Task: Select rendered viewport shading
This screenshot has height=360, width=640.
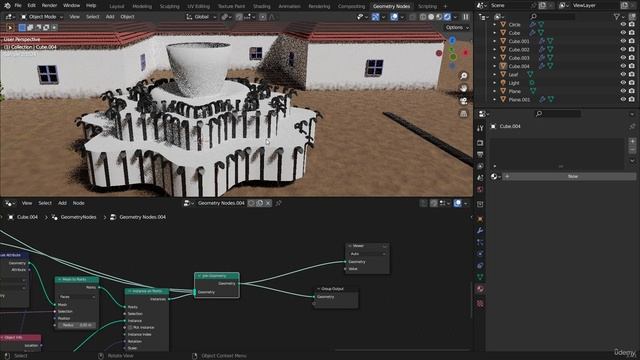Action: tap(447, 17)
